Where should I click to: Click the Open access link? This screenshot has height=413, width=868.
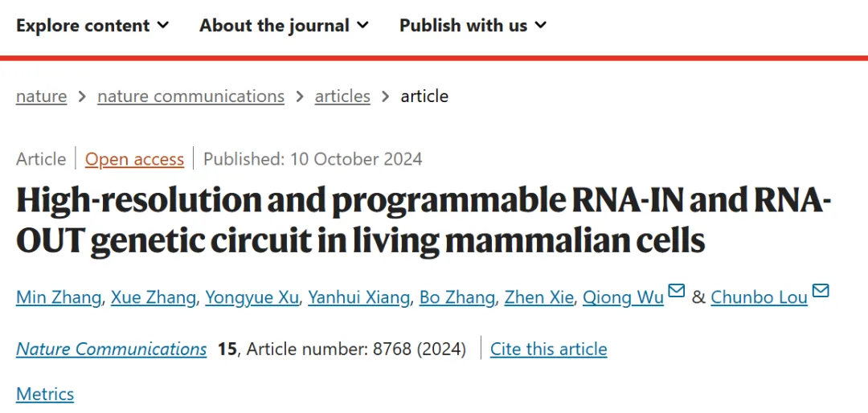(x=134, y=159)
